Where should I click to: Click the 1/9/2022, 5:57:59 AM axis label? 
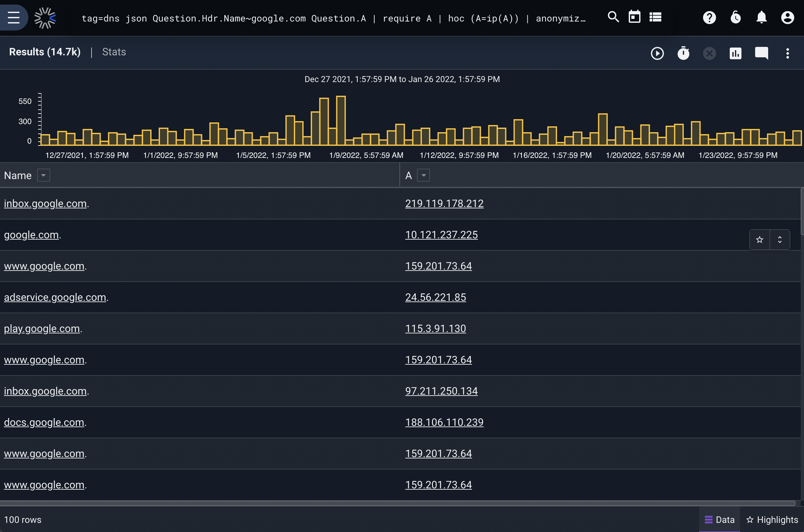(366, 155)
